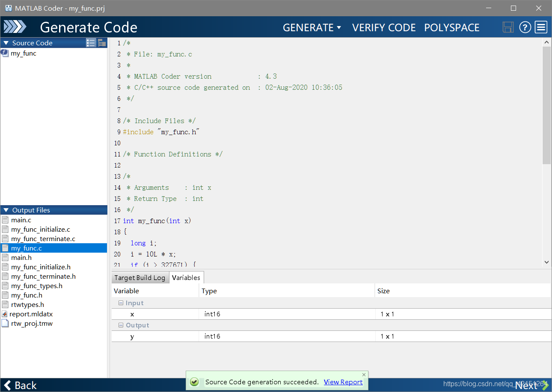Click the save project disk icon
552x392 pixels.
(x=508, y=27)
